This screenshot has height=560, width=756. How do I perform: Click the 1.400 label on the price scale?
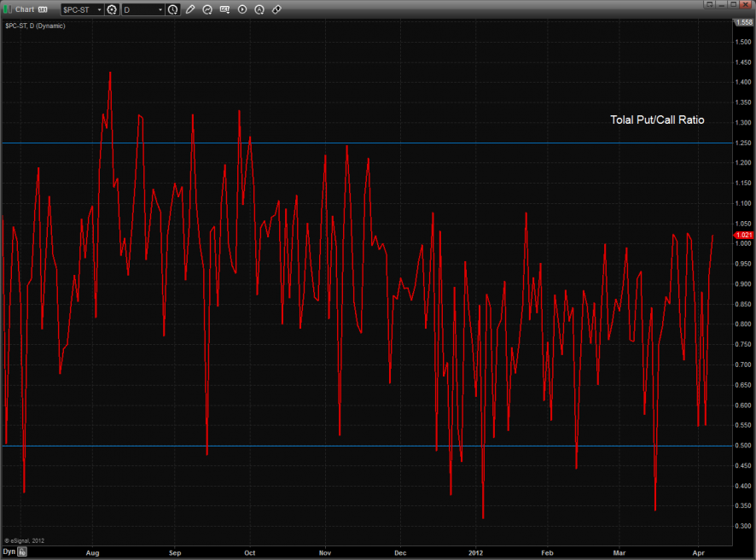click(743, 82)
